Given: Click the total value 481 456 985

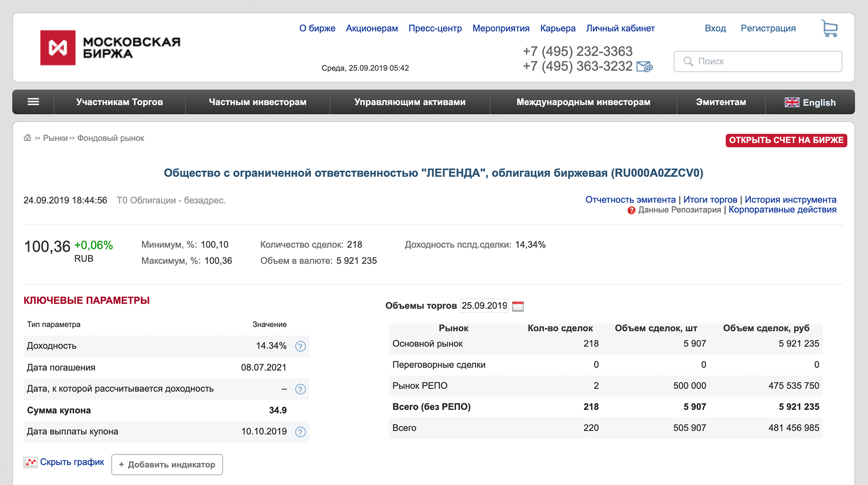Looking at the screenshot, I should tap(794, 428).
